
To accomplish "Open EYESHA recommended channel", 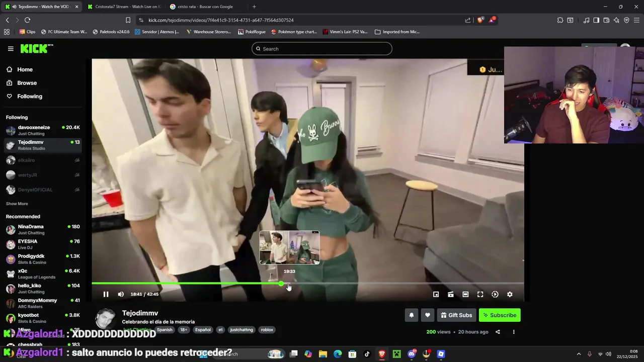I will click(x=43, y=244).
